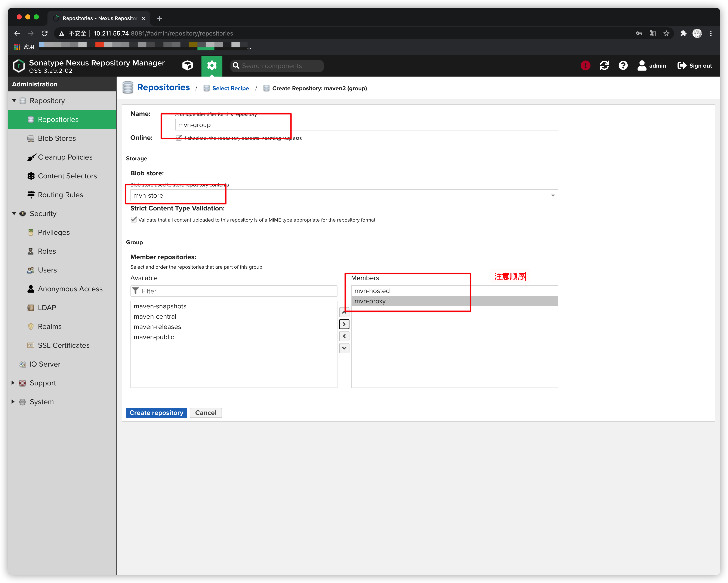Image resolution: width=728 pixels, height=583 pixels.
Task: Toggle the Online checkbox
Action: [179, 138]
